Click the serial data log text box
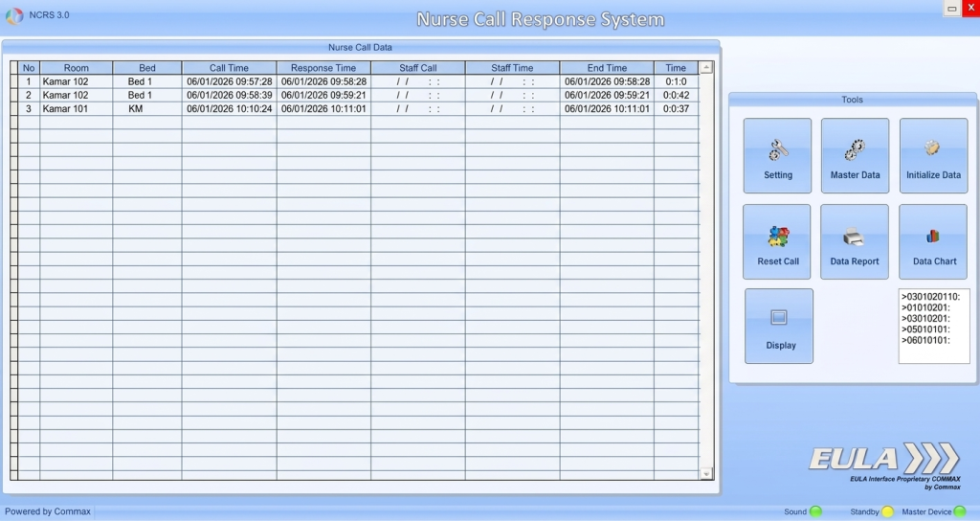This screenshot has width=980, height=521. coord(933,326)
